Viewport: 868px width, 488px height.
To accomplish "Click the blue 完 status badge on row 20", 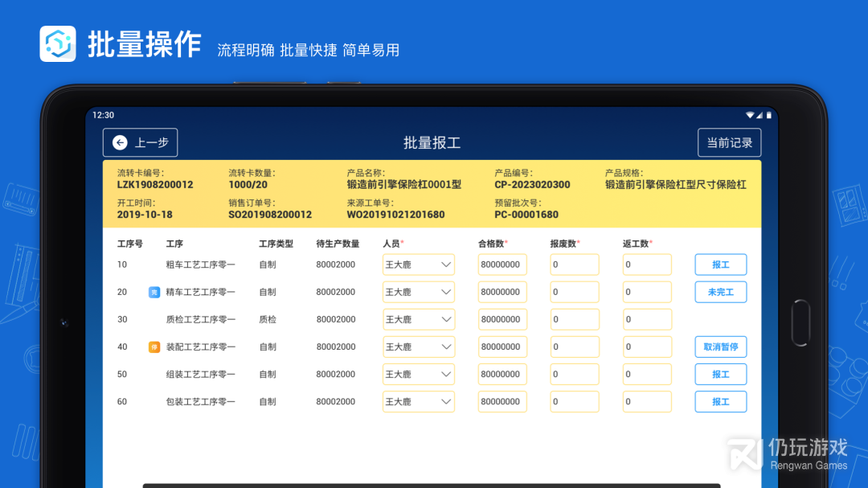I will 154,292.
